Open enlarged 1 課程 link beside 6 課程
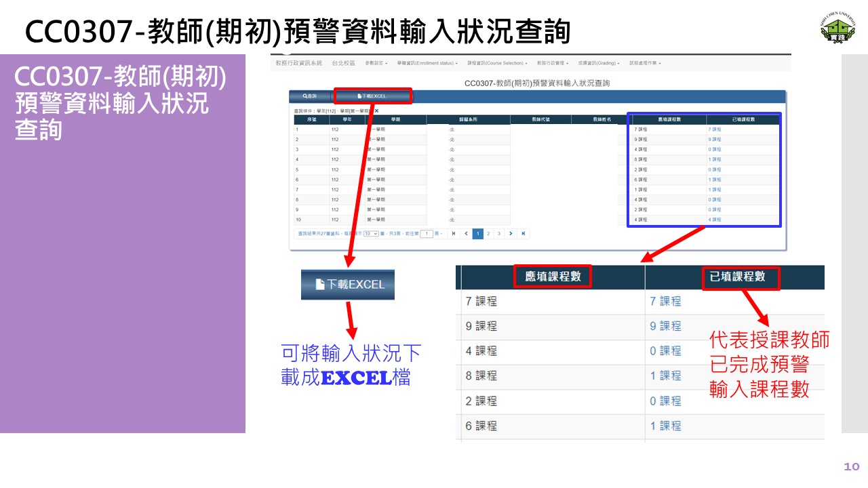Image resolution: width=868 pixels, height=488 pixels. (665, 426)
